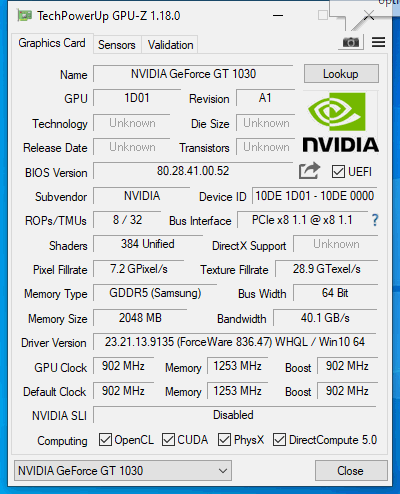Click the Lookup button

341,74
